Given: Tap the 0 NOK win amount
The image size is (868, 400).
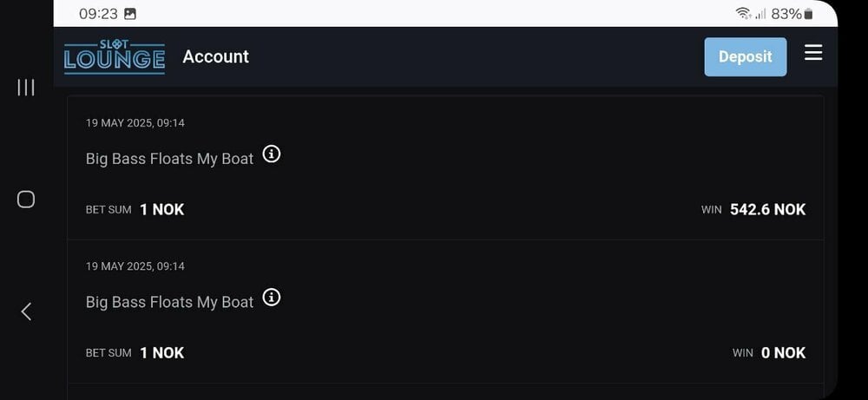Looking at the screenshot, I should click(783, 352).
